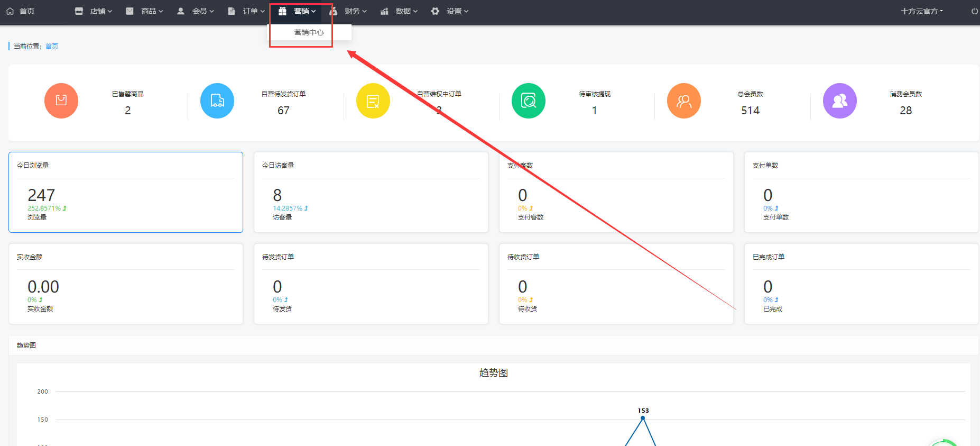Screen dimensions: 980x446
Task: Expand the 订单 menu chevron
Action: [x=262, y=11]
